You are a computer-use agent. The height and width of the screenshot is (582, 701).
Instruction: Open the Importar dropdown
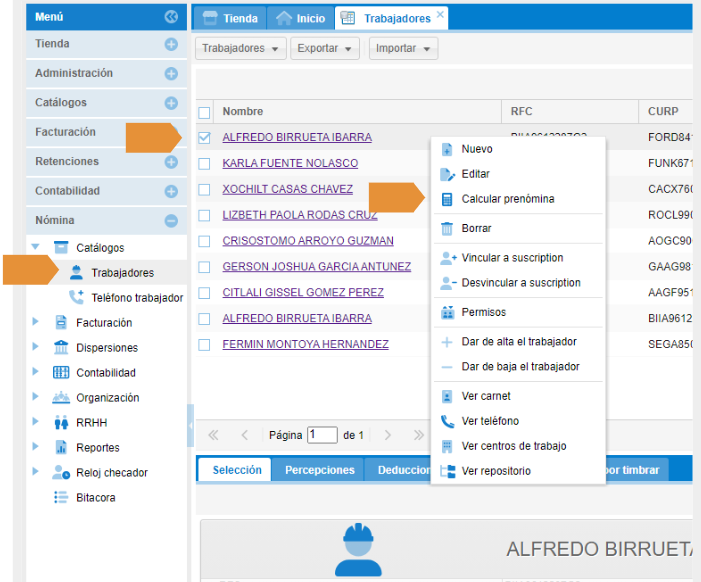tap(403, 48)
